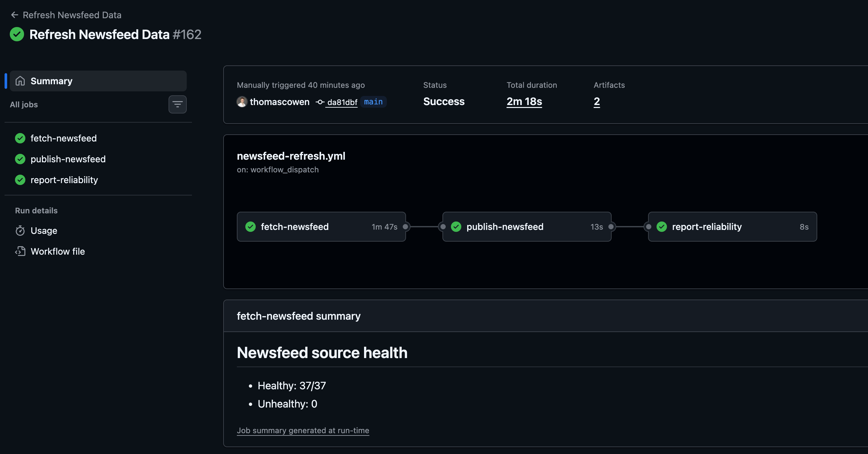This screenshot has height=454, width=868.
Task: Click the check icon in the report-reliability graph node
Action: [x=662, y=227]
